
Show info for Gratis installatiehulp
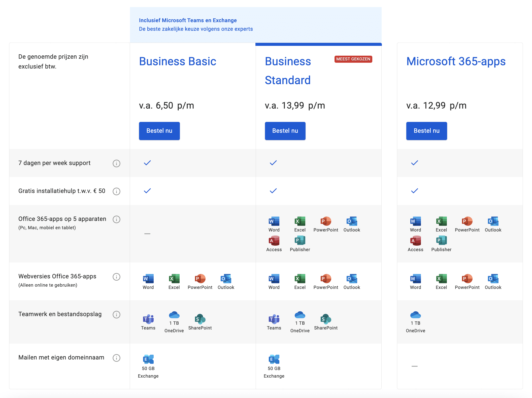[116, 191]
